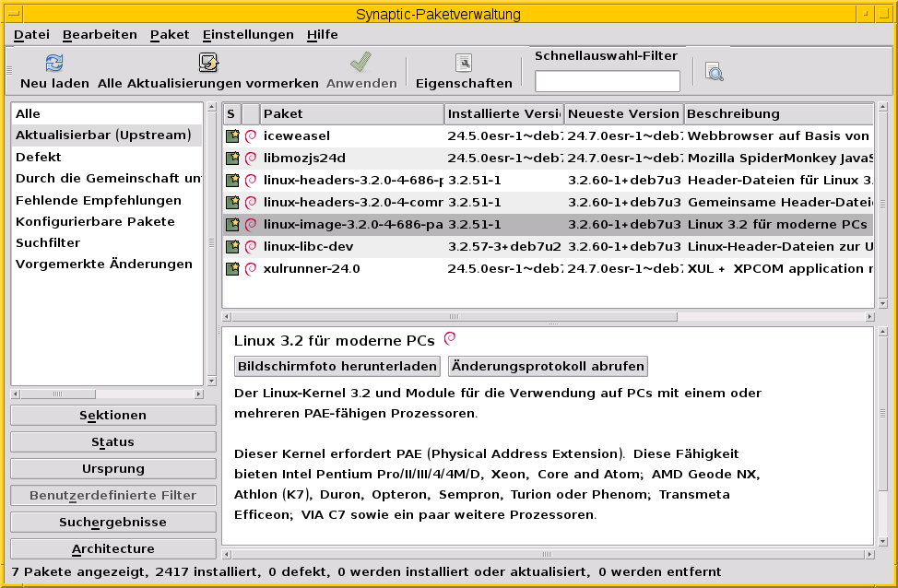Click the swirl icon next to linux-image-3.2.0-4-686-pae
898x588 pixels.
pos(250,224)
